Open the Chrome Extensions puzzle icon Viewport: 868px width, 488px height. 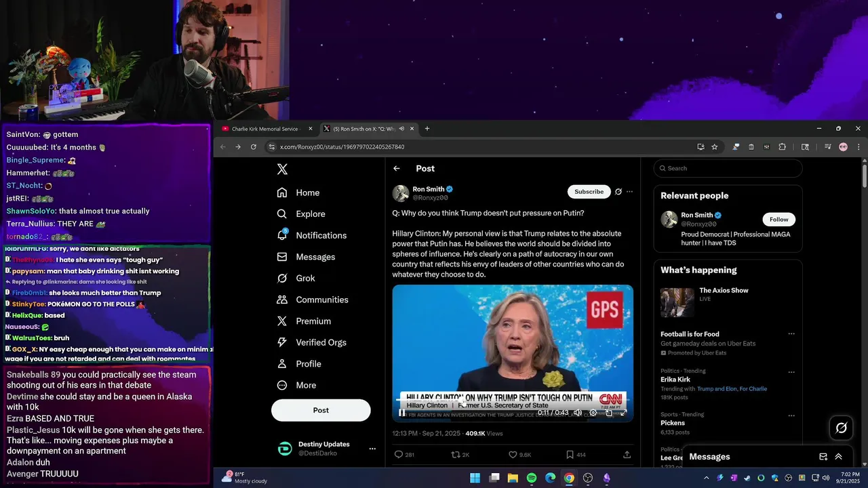click(782, 147)
